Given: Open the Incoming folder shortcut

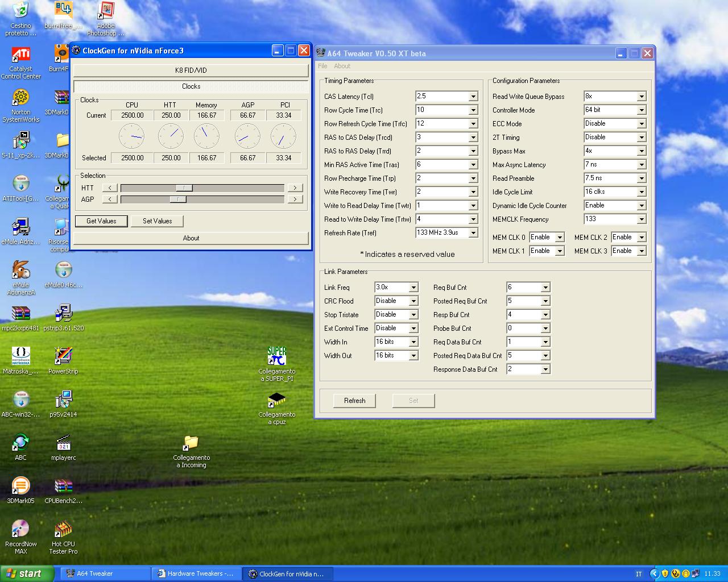Looking at the screenshot, I should coord(192,443).
